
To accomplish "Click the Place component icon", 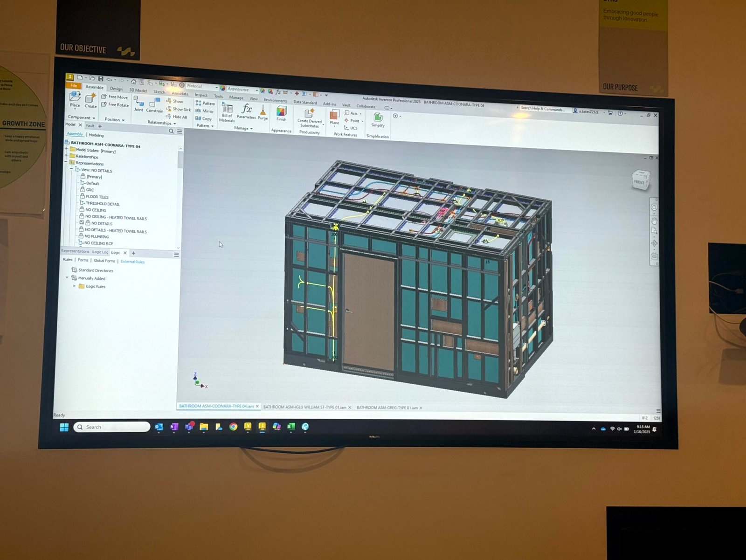I will coord(75,97).
